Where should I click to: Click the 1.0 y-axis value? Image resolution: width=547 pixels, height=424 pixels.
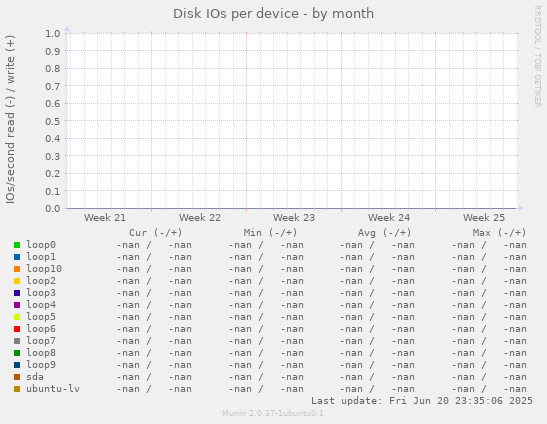(53, 34)
